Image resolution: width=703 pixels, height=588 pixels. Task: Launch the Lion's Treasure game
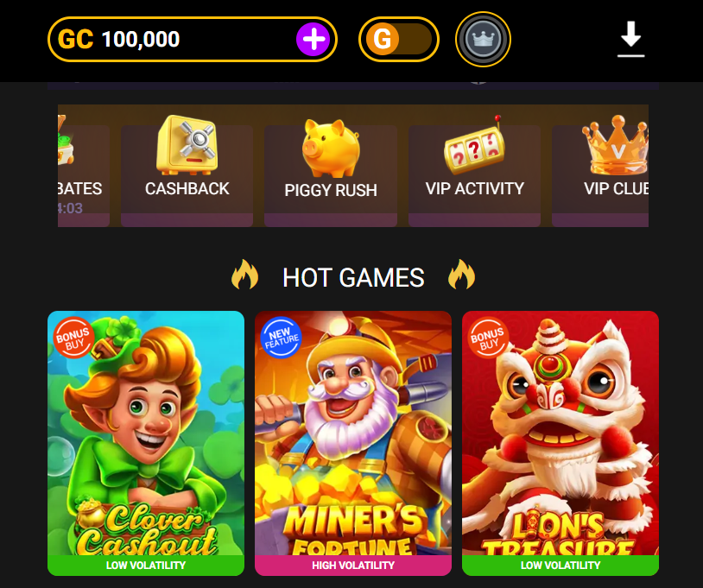560,433
